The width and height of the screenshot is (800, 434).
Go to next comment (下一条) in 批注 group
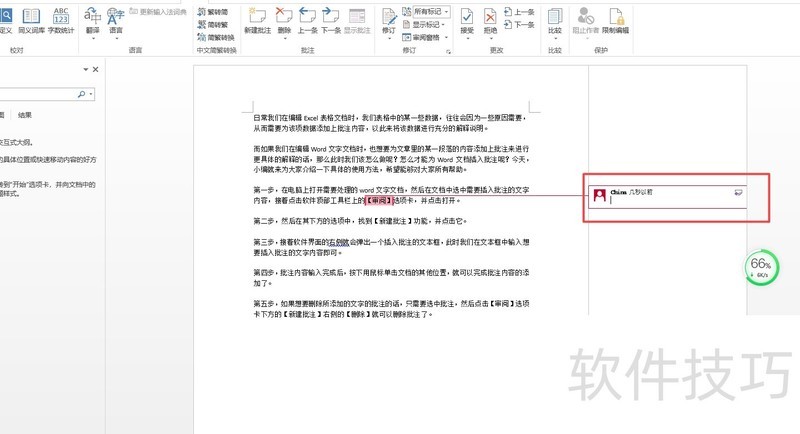pos(331,20)
